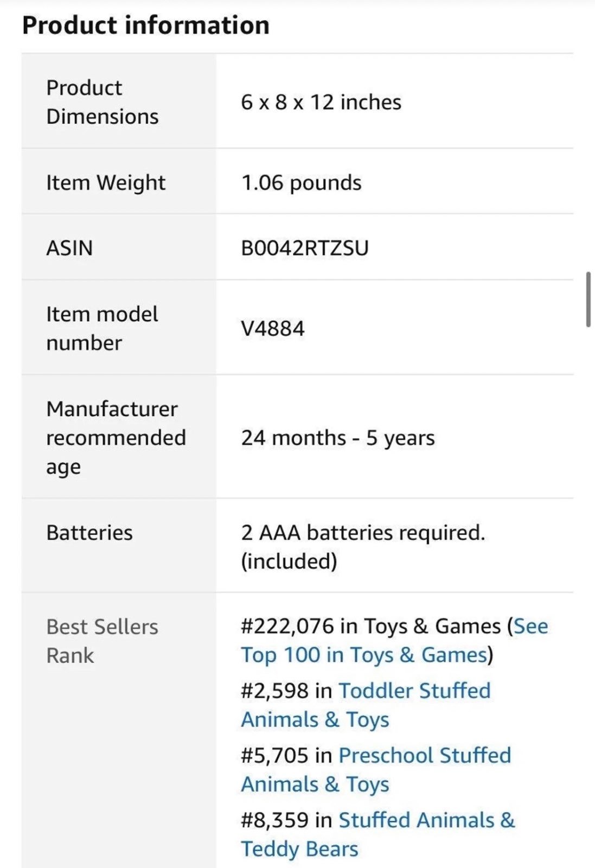
Task: Select the ASIN value B0042RTZSU
Action: pyautogui.click(x=305, y=248)
